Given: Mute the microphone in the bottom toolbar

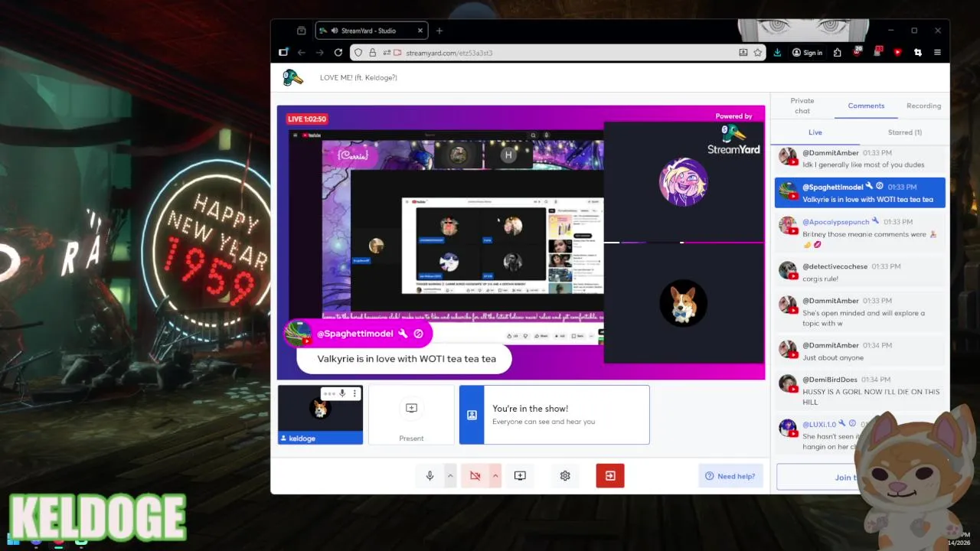Looking at the screenshot, I should pyautogui.click(x=430, y=476).
